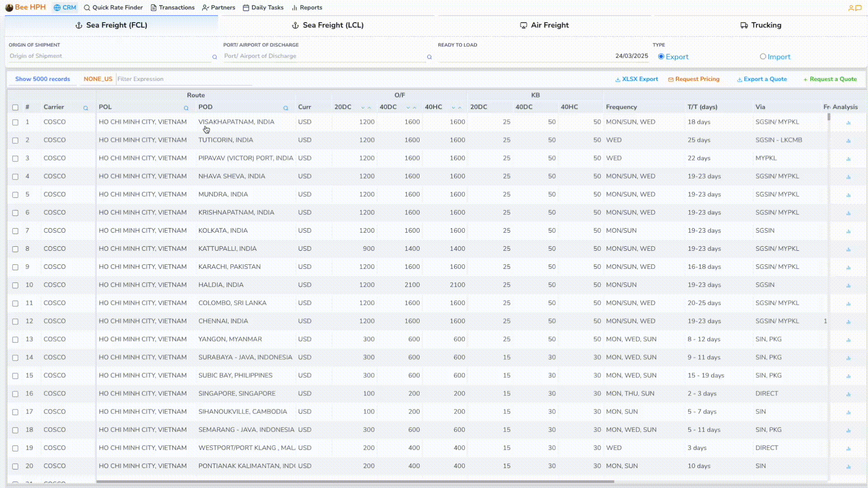Check the row 8 Kattupalli checkbox
The width and height of the screenshot is (868, 488).
[x=15, y=249]
